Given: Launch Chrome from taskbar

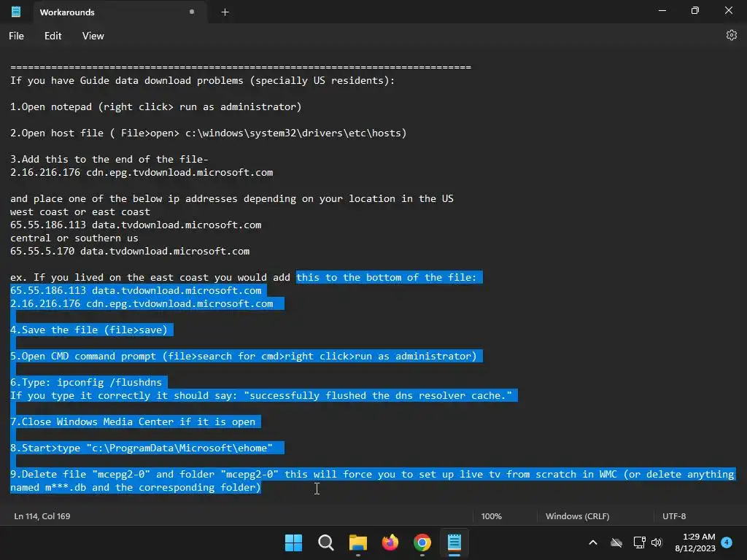Looking at the screenshot, I should 422,542.
